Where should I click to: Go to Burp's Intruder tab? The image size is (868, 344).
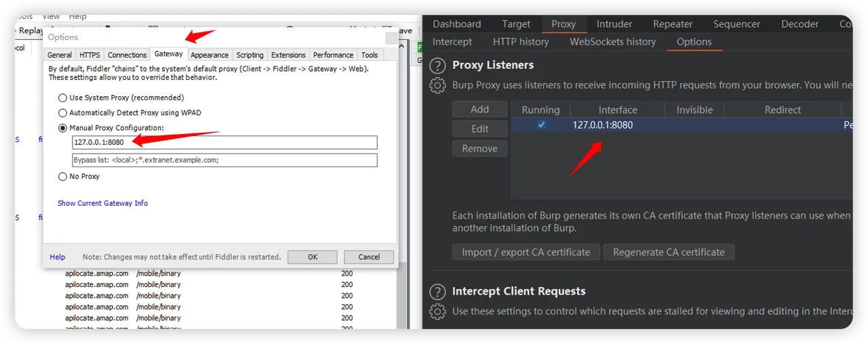pos(614,24)
